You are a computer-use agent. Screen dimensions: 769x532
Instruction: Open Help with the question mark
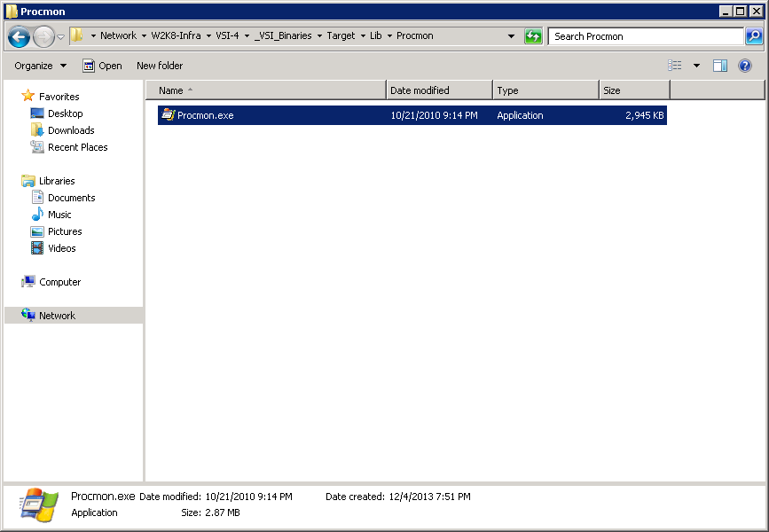click(x=745, y=66)
